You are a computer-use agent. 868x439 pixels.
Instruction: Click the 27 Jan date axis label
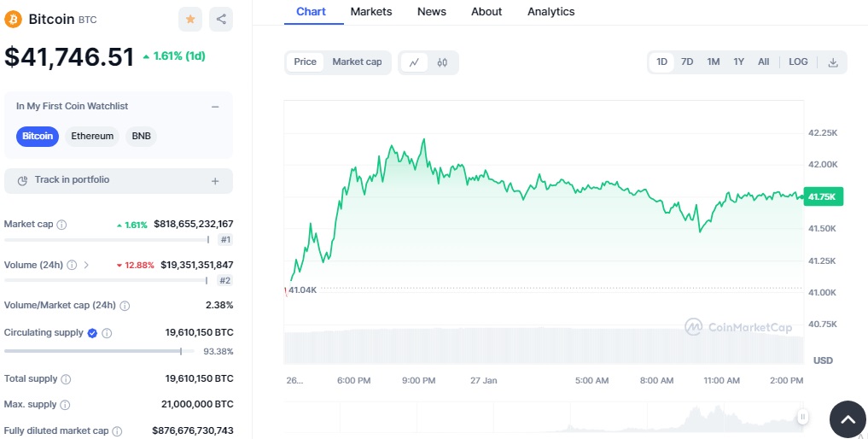pos(484,381)
